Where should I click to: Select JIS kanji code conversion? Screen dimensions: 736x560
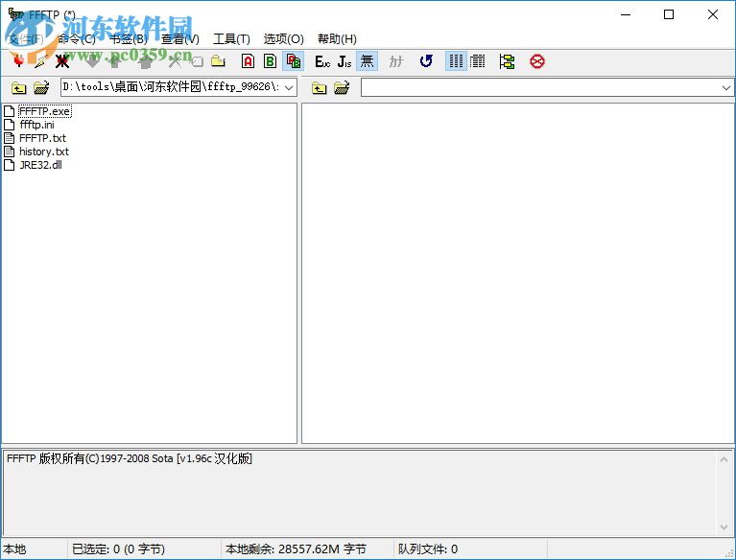click(344, 61)
